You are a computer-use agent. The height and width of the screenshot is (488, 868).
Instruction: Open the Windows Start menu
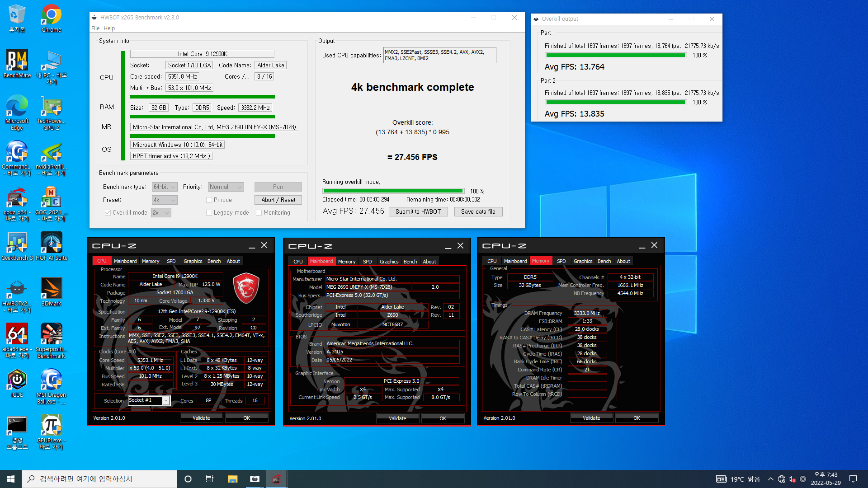tap(11, 479)
